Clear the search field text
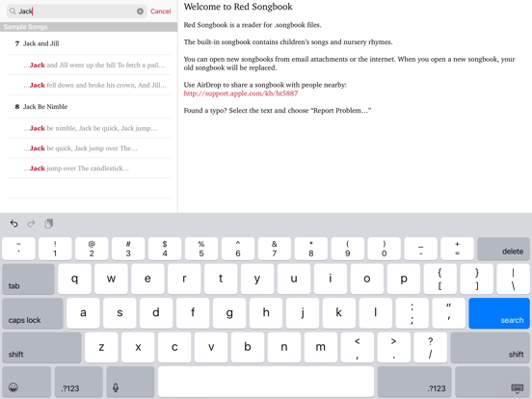 point(140,12)
